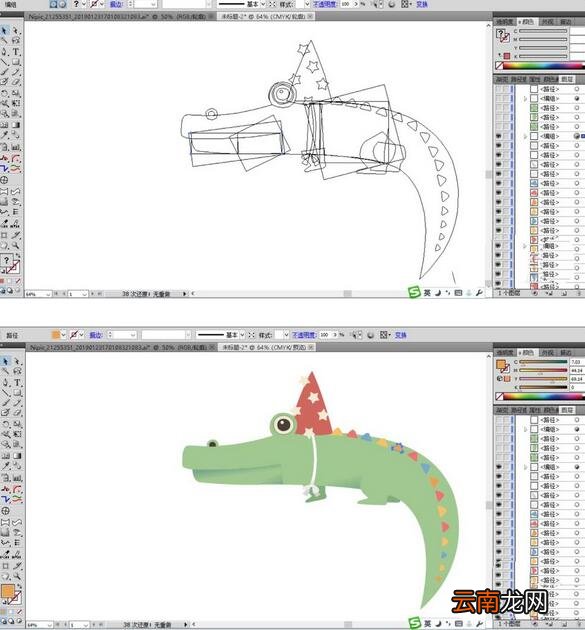
Task: Open the 图层 layers tab in the upper window
Action: 567,80
